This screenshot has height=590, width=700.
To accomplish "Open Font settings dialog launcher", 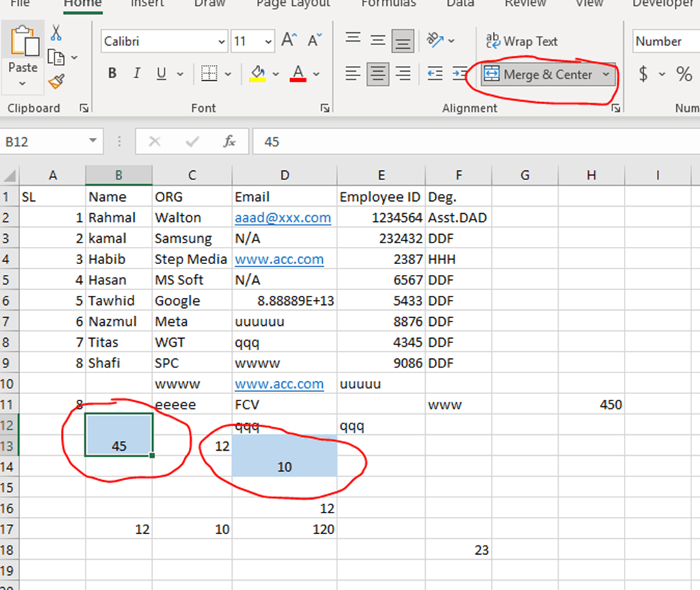I will tap(325, 108).
